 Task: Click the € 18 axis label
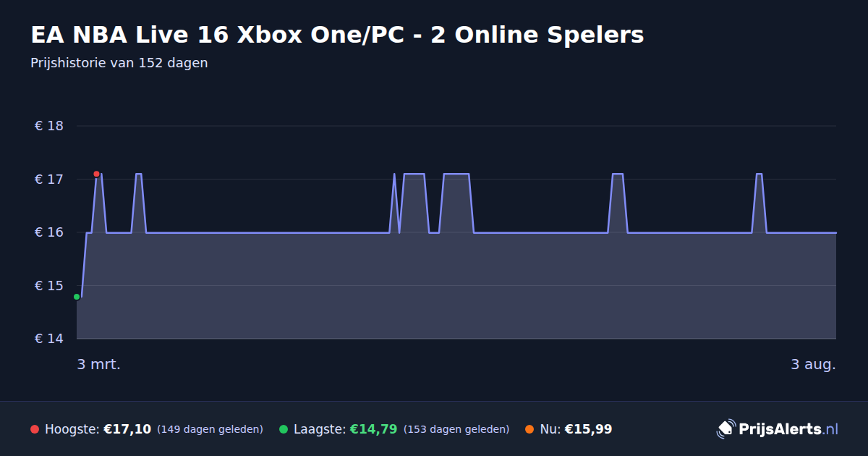49,126
